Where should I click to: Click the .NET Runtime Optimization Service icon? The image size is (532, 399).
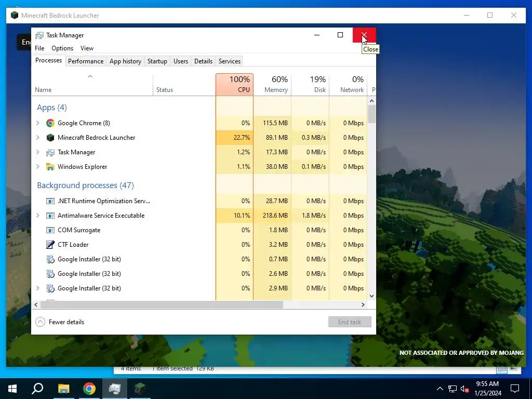(50, 201)
